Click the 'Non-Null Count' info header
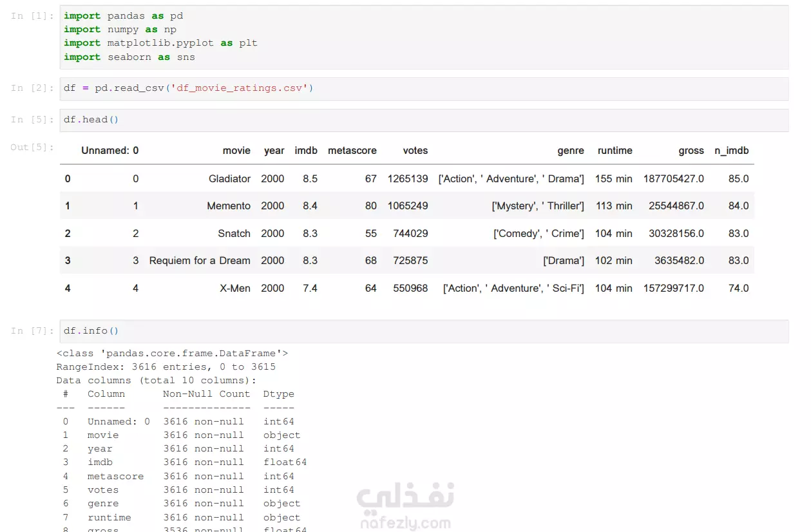811x532 pixels. pos(206,394)
